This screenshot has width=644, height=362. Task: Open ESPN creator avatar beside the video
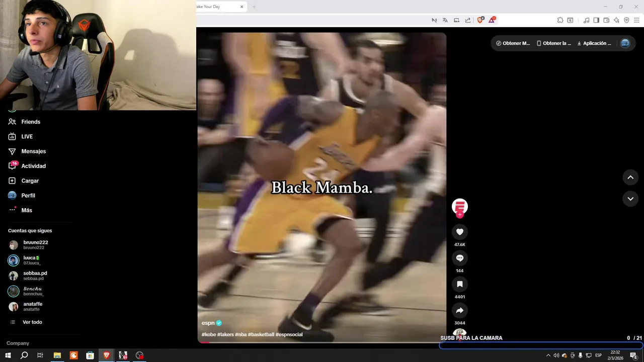(x=460, y=206)
